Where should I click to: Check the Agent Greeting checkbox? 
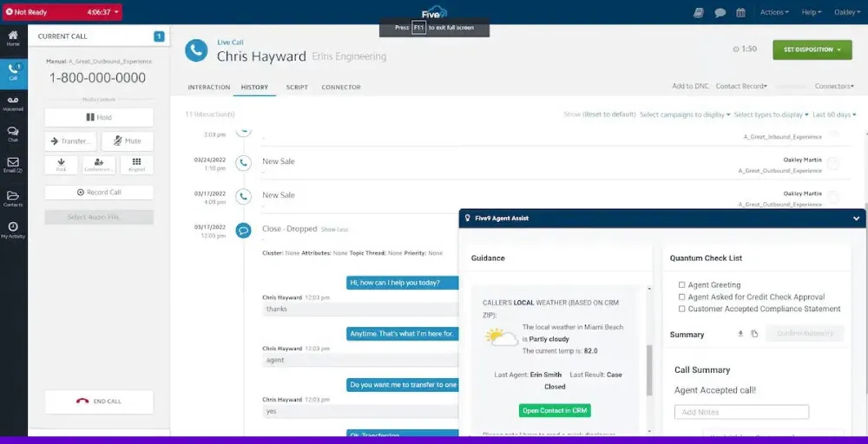(681, 284)
